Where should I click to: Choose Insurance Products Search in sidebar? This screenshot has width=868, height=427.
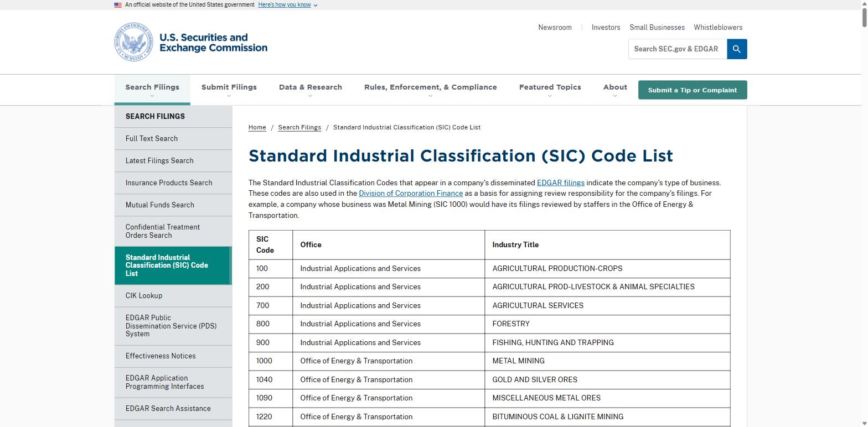tap(173, 183)
